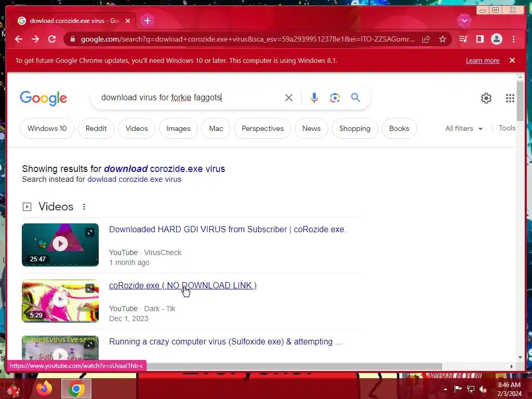
Task: Switch to the Books results tab
Action: coord(399,129)
